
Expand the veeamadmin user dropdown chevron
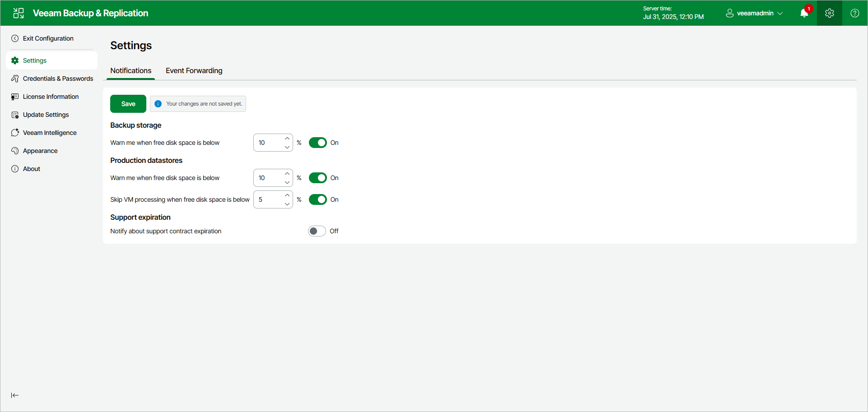coord(780,14)
